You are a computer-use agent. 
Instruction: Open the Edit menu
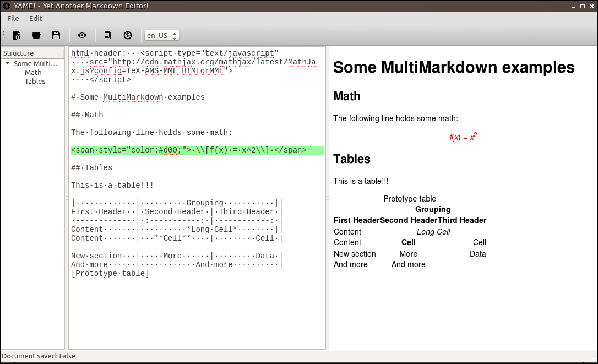click(x=35, y=18)
